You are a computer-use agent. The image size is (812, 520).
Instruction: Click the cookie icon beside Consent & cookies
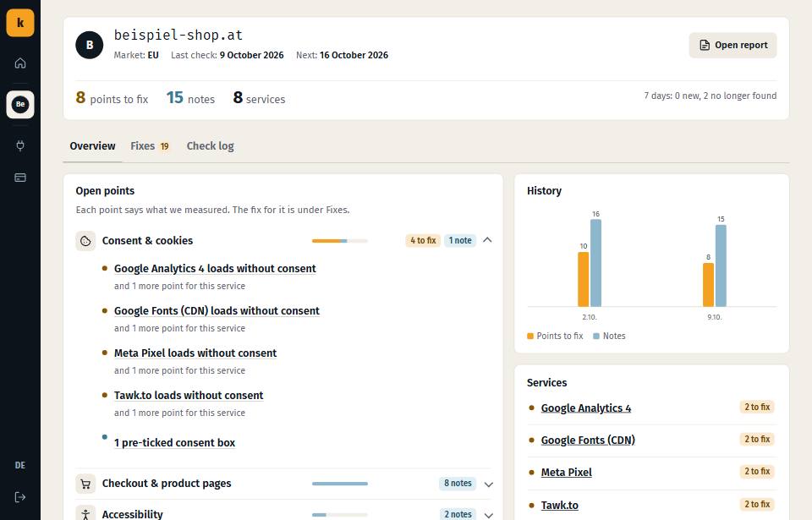[x=85, y=241]
